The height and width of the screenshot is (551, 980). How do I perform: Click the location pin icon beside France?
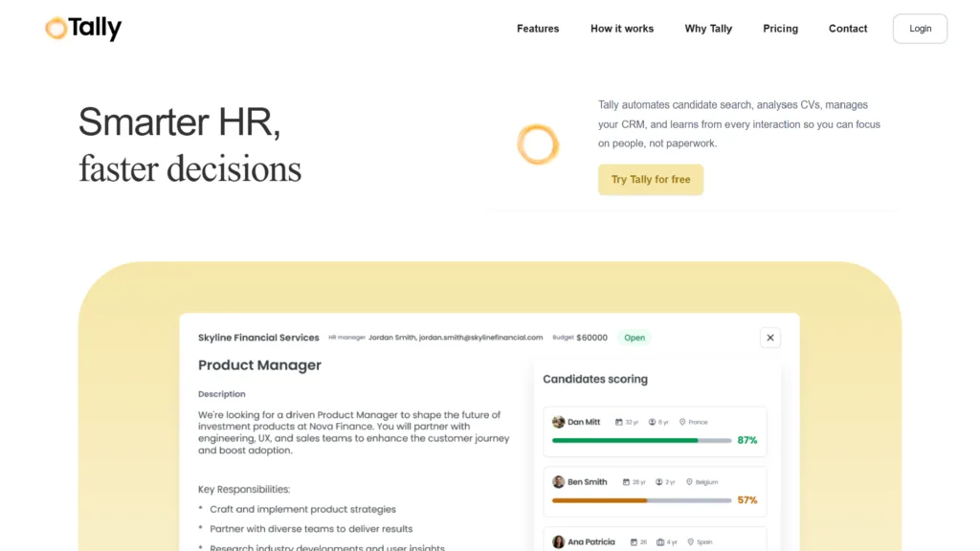pyautogui.click(x=682, y=422)
